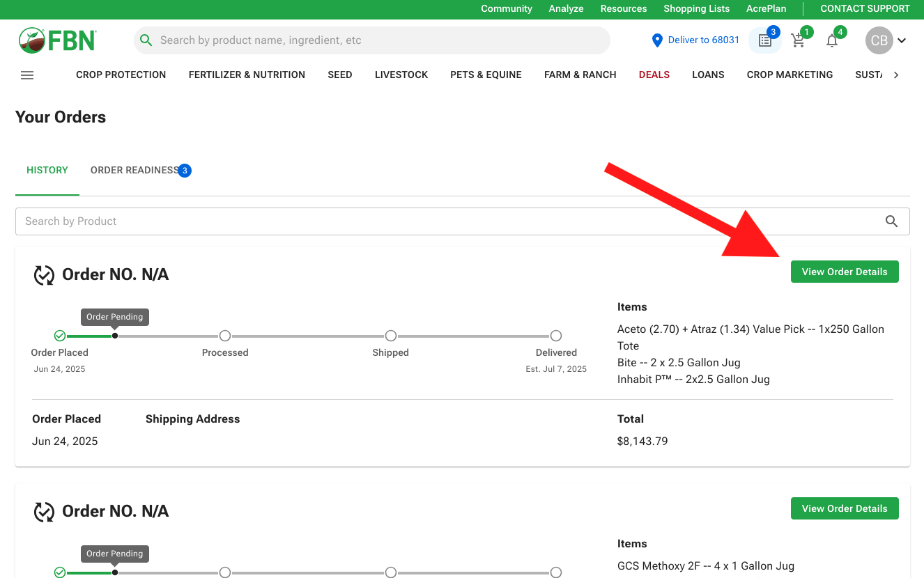Open the shopping lists icon with badge 3
The image size is (924, 578).
(764, 40)
